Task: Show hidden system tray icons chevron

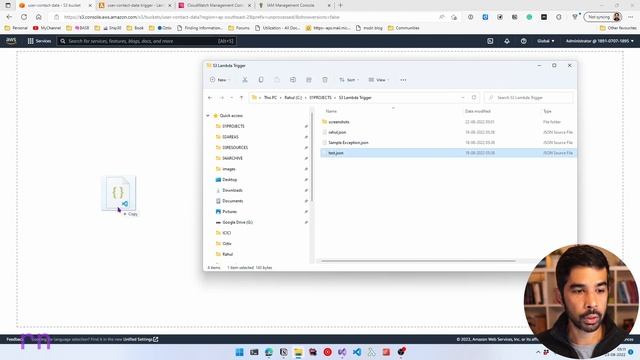Action: tap(538, 352)
